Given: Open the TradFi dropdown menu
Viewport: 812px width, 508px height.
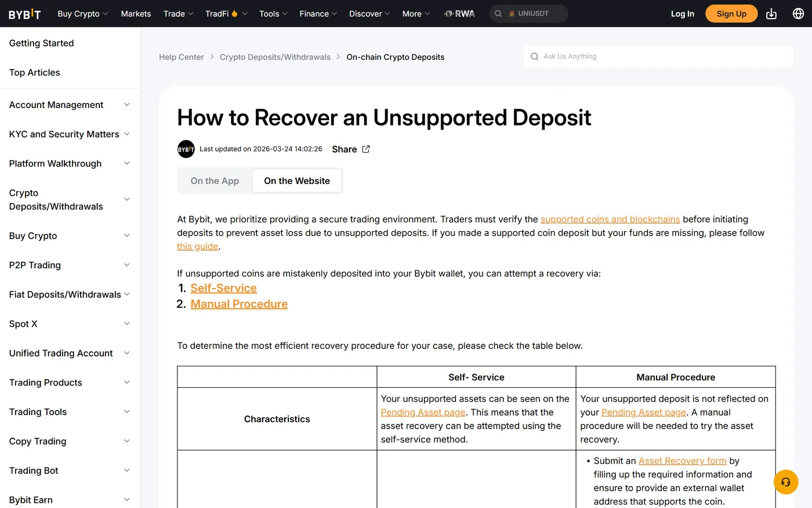Looking at the screenshot, I should point(226,13).
